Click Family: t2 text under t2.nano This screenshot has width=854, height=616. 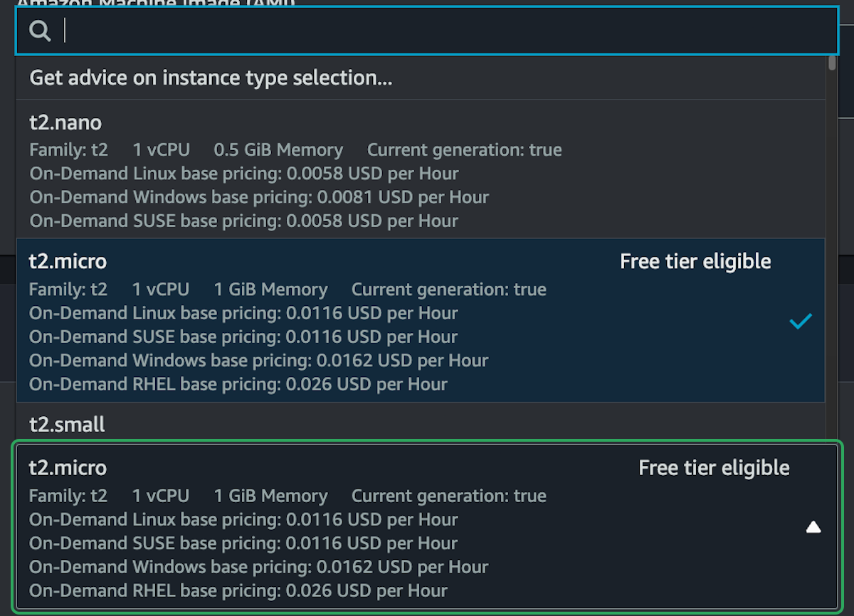coord(68,150)
